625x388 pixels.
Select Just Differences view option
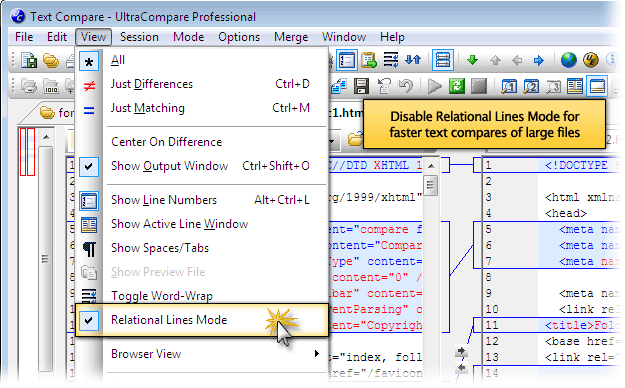(x=202, y=84)
